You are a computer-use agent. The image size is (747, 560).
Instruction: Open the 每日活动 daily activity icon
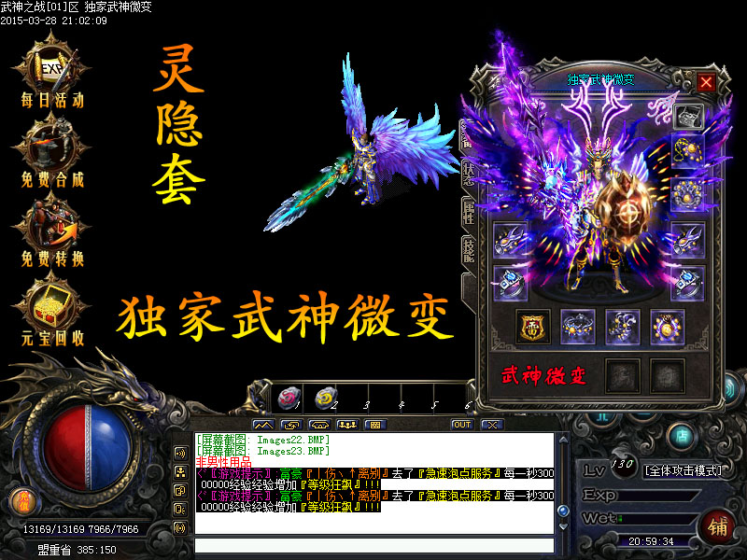click(x=51, y=72)
